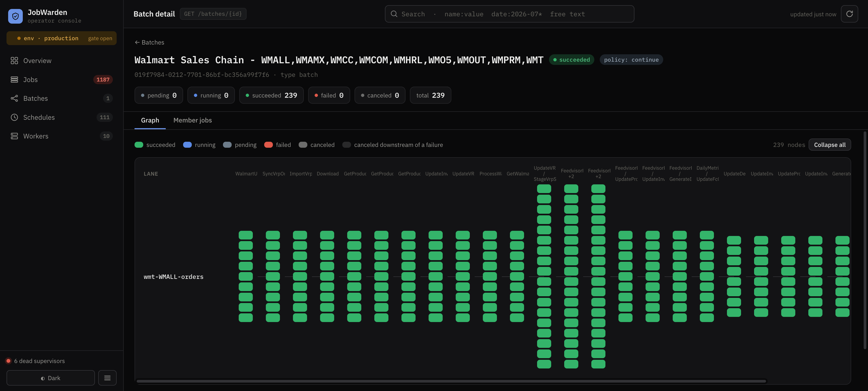Screen dimensions: 868x391
Task: Open the Batches share-node icon
Action: click(14, 99)
